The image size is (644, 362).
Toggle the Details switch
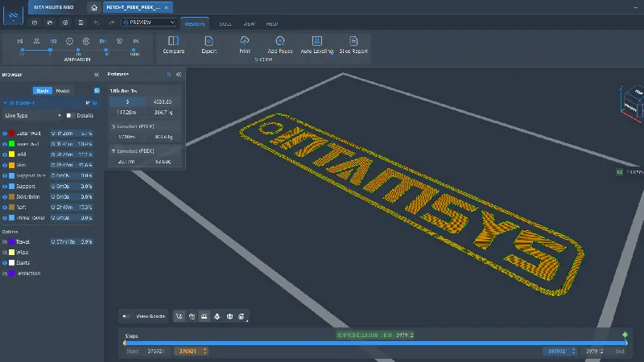[69, 116]
